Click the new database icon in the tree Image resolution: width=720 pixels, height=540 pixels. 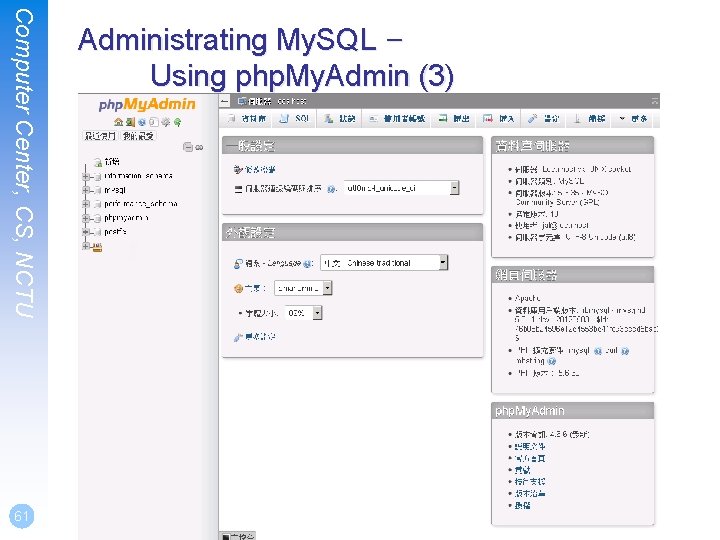click(97, 162)
